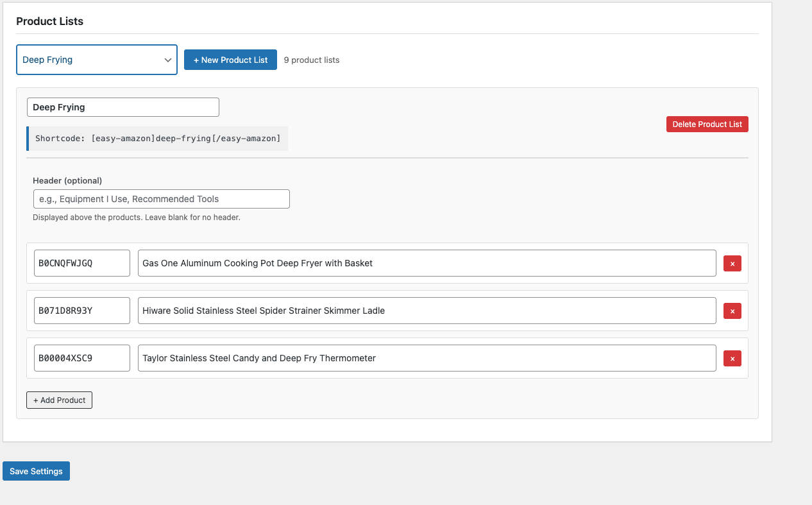Image resolution: width=812 pixels, height=505 pixels.
Task: Click the easy-amazon shortcode text block
Action: click(158, 139)
